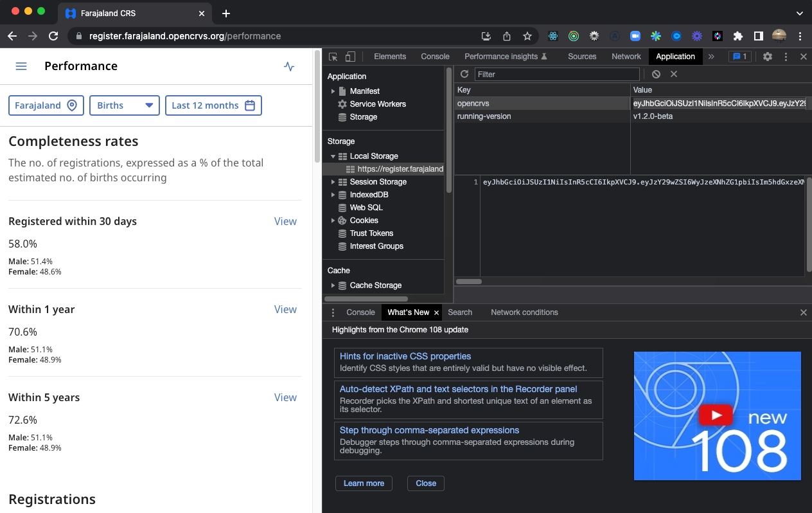Collapse the Local Storage tree node
Viewport: 812px width, 513px height.
[x=333, y=156]
